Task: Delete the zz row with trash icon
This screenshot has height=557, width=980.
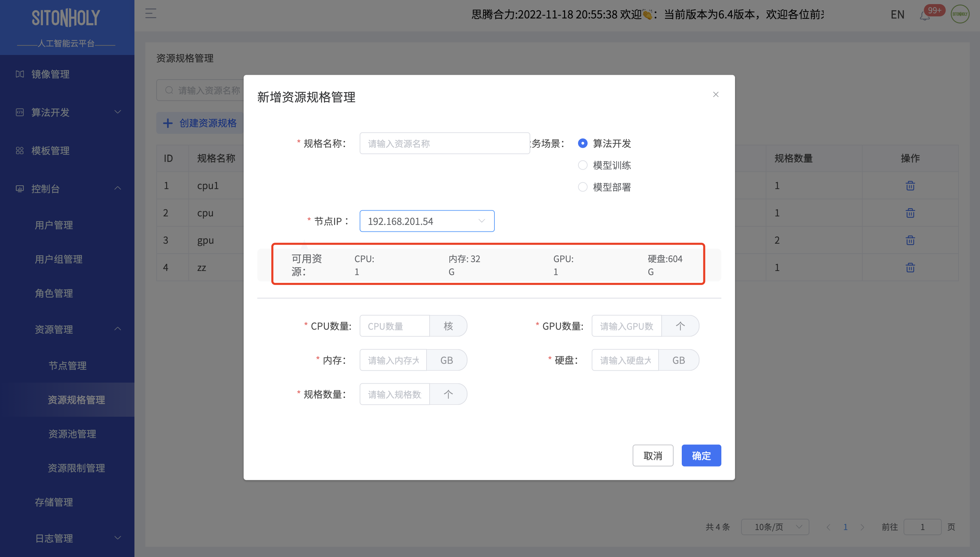Action: [910, 267]
